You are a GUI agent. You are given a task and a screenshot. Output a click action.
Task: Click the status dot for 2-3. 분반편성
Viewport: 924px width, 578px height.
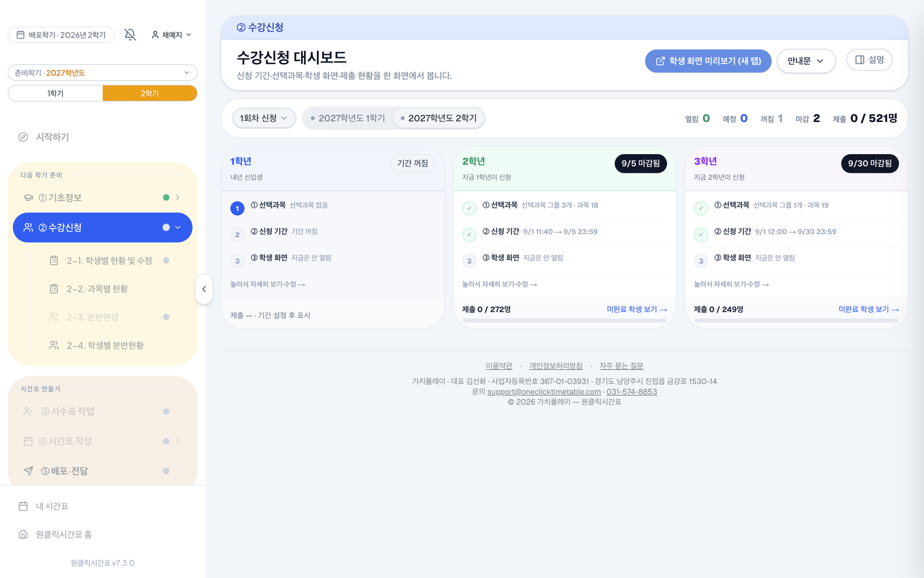(166, 317)
